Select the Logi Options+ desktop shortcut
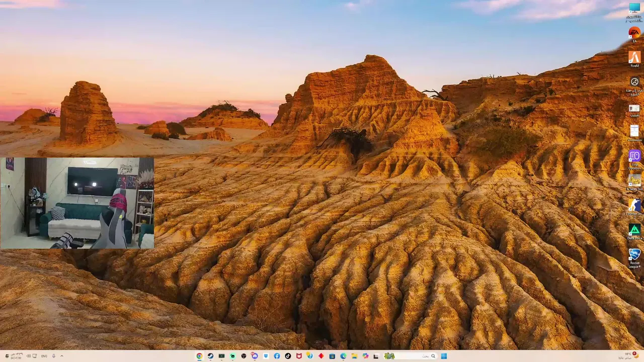 click(x=634, y=160)
